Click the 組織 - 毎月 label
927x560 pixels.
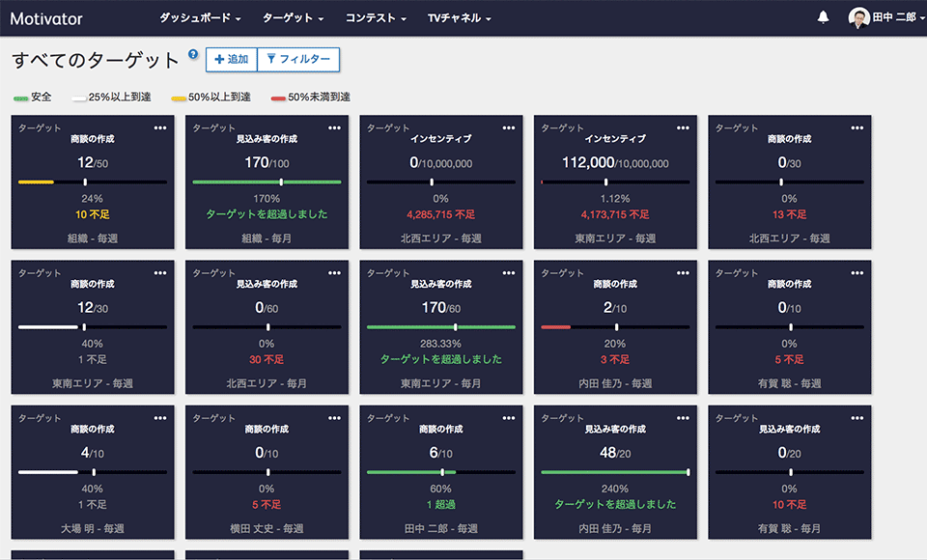267,238
